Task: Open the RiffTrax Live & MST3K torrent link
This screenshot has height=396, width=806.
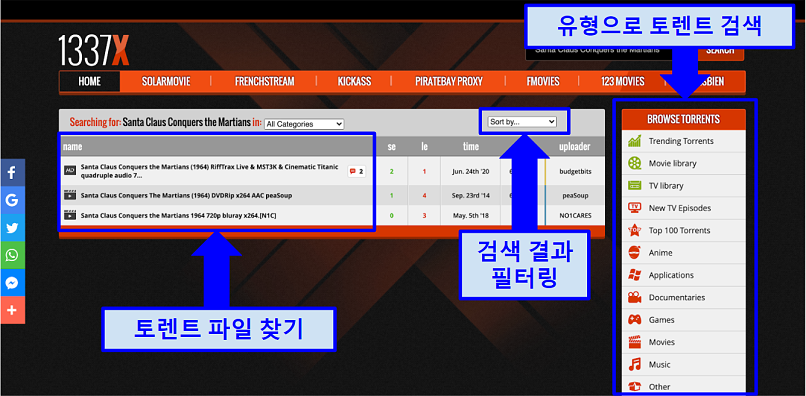Action: (x=210, y=171)
